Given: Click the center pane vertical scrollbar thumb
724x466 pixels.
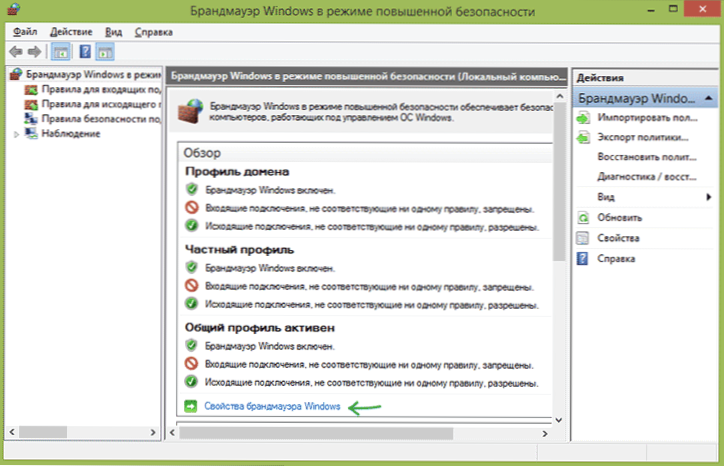Looking at the screenshot, I should [560, 182].
